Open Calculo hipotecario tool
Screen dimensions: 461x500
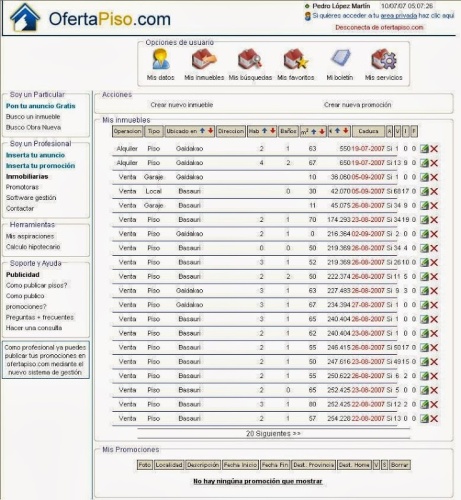pyautogui.click(x=33, y=247)
